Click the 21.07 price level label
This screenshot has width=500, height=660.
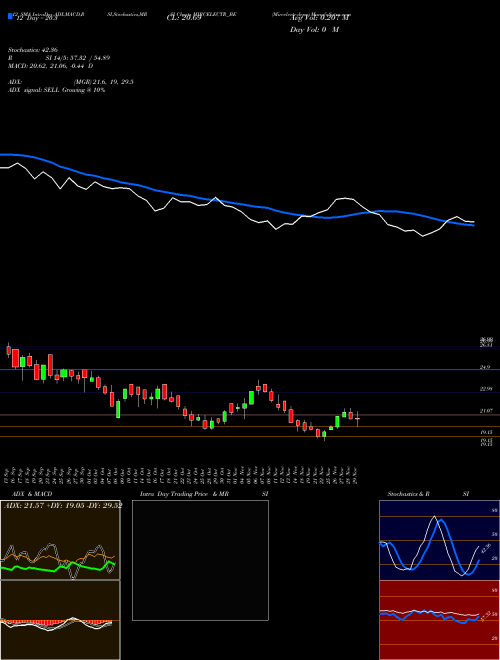(x=486, y=410)
